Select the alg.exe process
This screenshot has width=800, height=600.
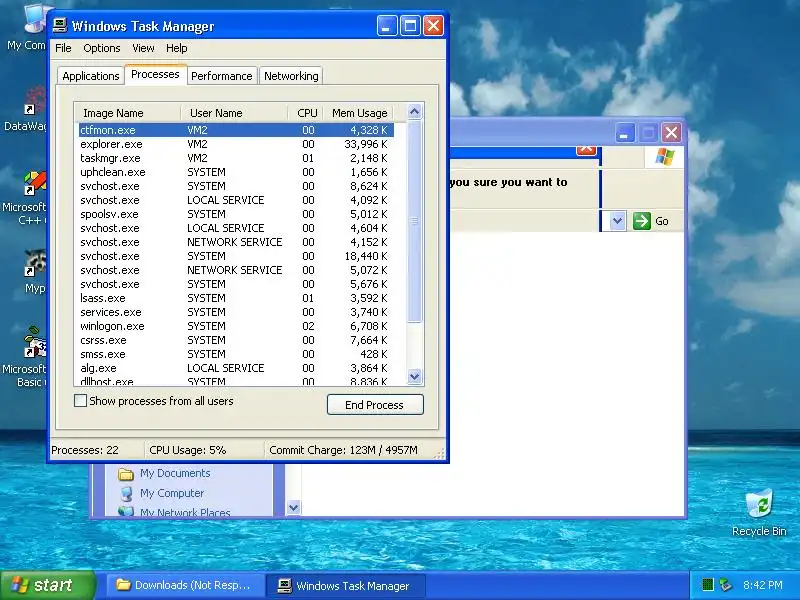[x=236, y=368]
